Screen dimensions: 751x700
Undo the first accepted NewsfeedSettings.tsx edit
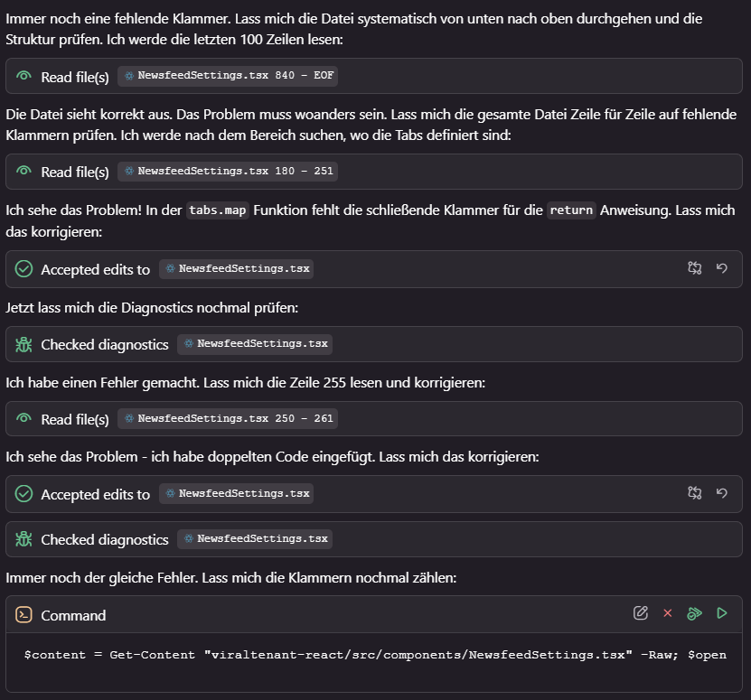tap(721, 268)
